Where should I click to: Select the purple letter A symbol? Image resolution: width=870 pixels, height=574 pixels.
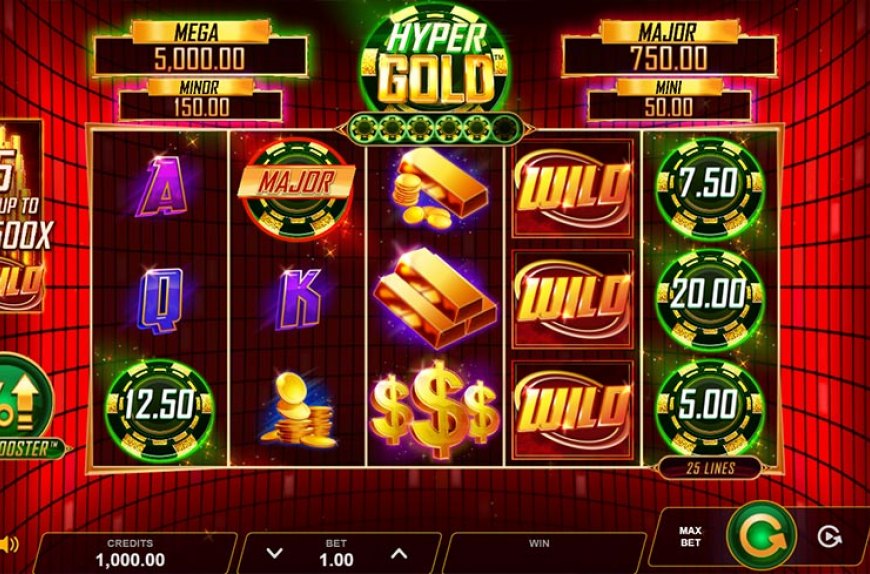coord(161,186)
